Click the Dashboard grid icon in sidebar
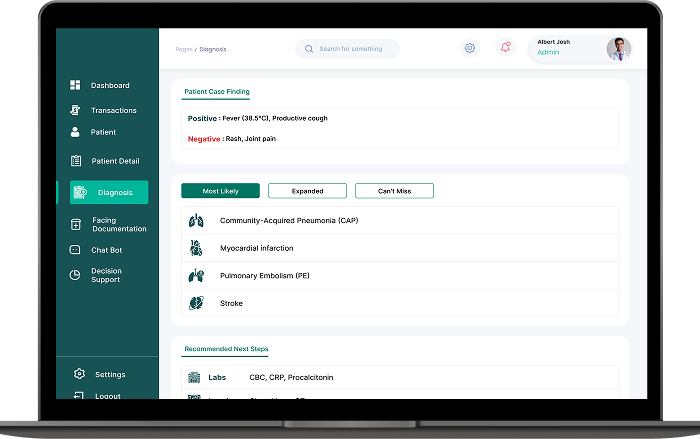The height and width of the screenshot is (439, 700). point(75,86)
